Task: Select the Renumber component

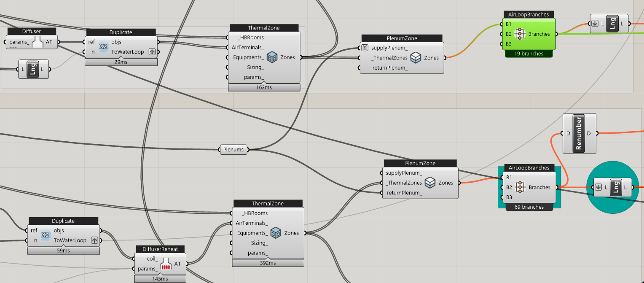Action: tap(579, 134)
